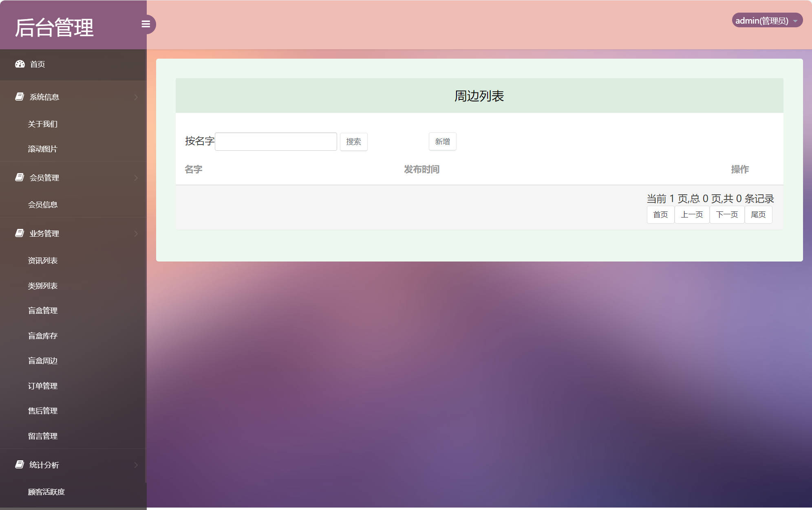
Task: Click the hamburger menu icon beside 后台管理
Action: tap(146, 24)
